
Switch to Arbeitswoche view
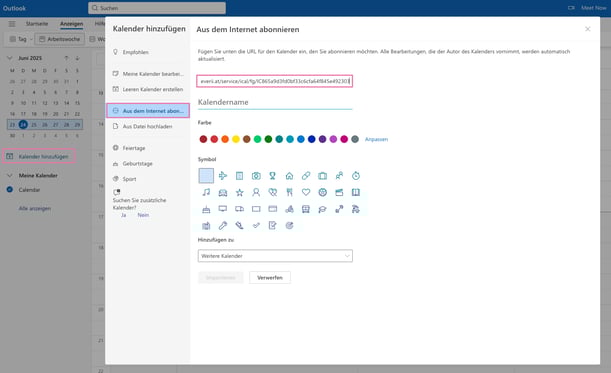(x=60, y=39)
